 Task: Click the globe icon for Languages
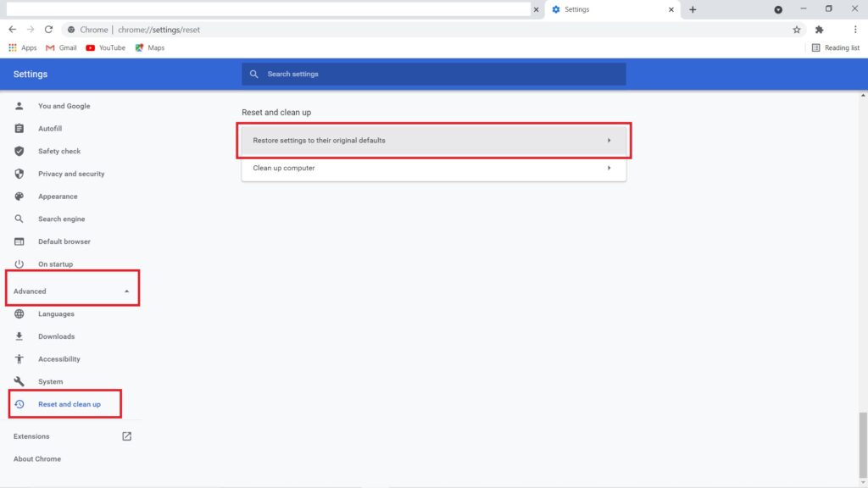[19, 313]
